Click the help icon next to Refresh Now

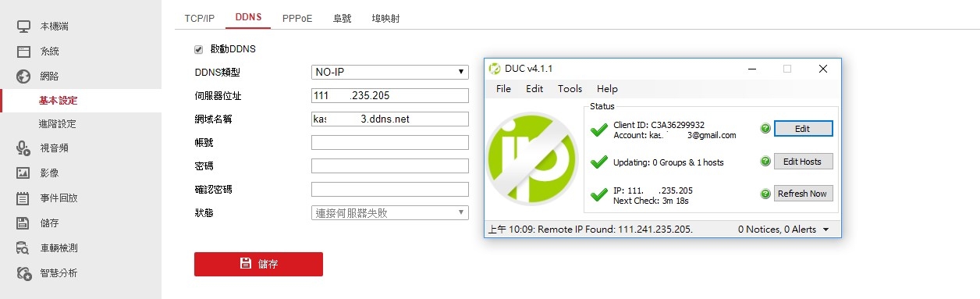click(x=765, y=194)
